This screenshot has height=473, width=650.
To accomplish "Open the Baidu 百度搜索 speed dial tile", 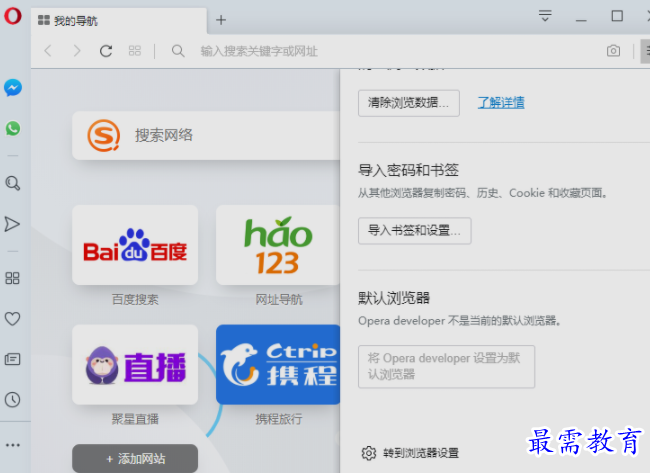I will point(135,245).
